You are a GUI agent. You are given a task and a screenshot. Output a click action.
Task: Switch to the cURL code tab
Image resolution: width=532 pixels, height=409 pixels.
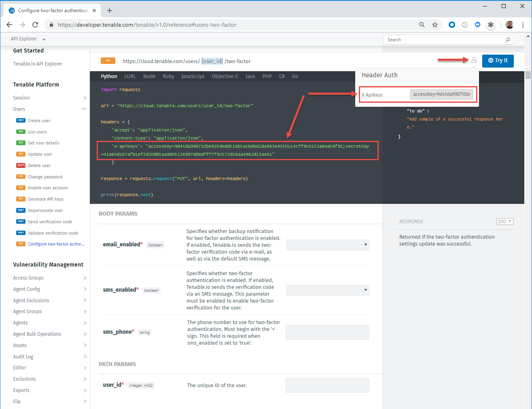pos(130,76)
